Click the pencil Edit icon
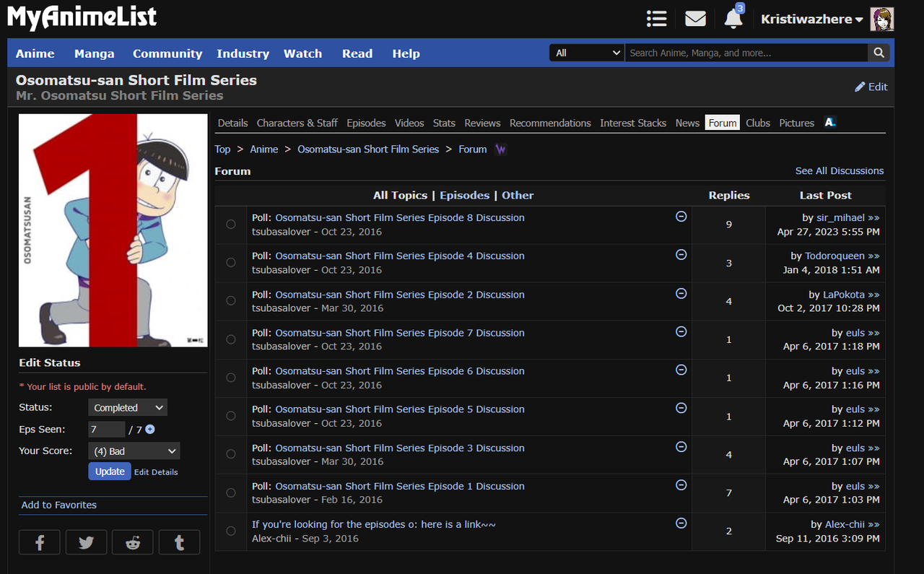Image resolution: width=924 pixels, height=574 pixels. (860, 87)
